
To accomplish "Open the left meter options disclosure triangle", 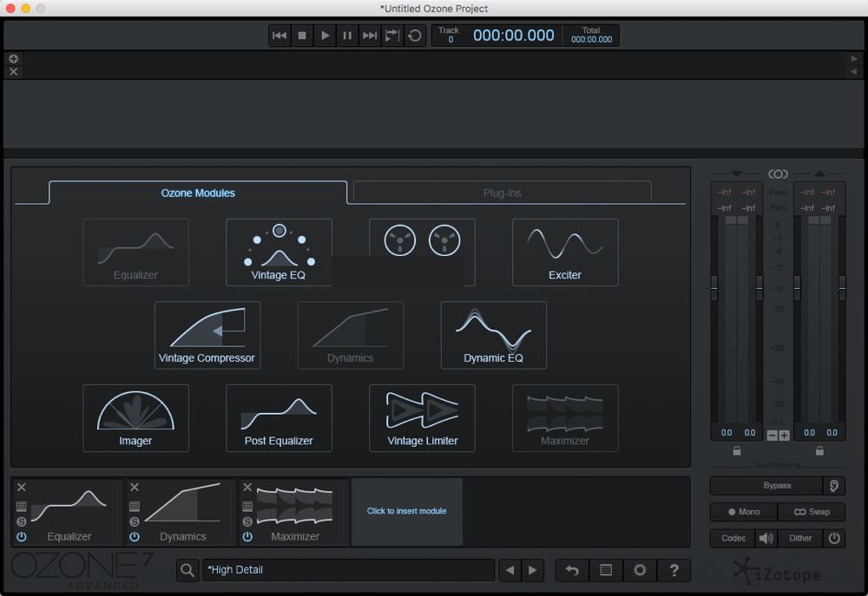I will (x=736, y=174).
